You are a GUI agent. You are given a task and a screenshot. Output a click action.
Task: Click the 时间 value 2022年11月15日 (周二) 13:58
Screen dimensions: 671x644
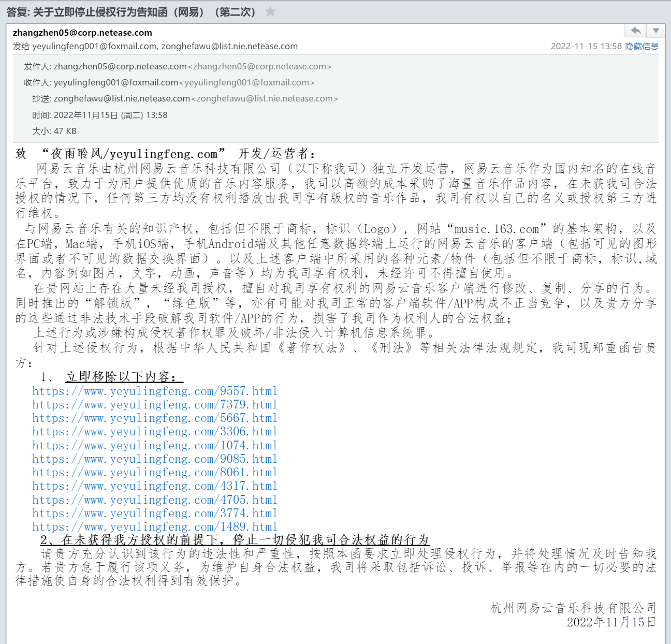(111, 115)
